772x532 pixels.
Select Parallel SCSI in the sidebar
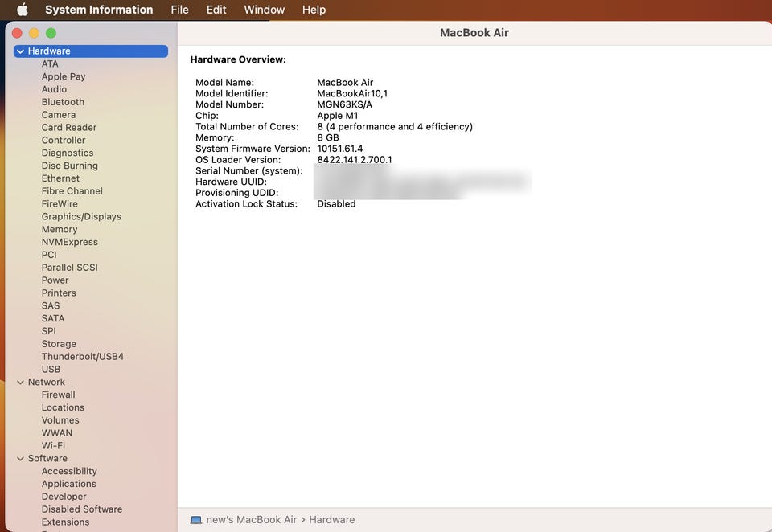(70, 268)
